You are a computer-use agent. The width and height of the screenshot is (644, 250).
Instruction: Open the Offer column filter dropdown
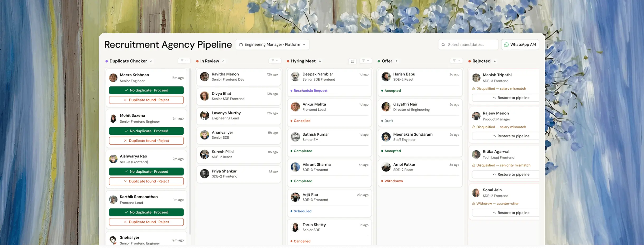456,61
